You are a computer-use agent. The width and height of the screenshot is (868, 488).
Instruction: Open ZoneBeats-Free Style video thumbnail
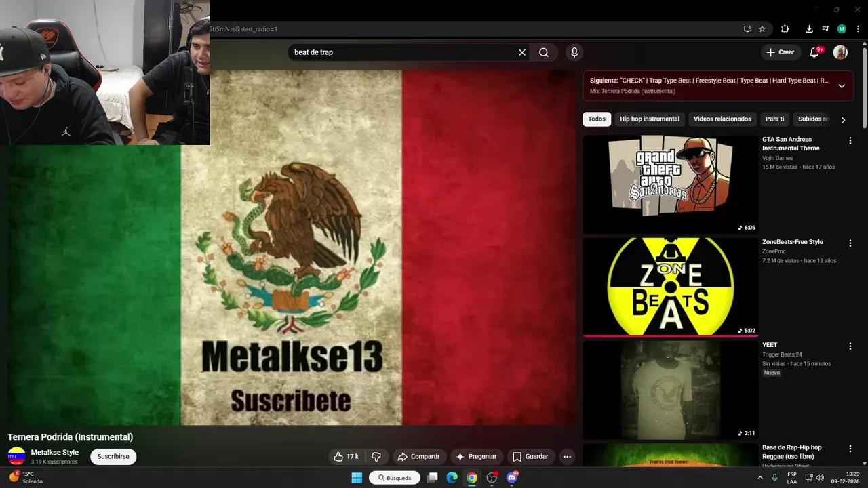671,287
